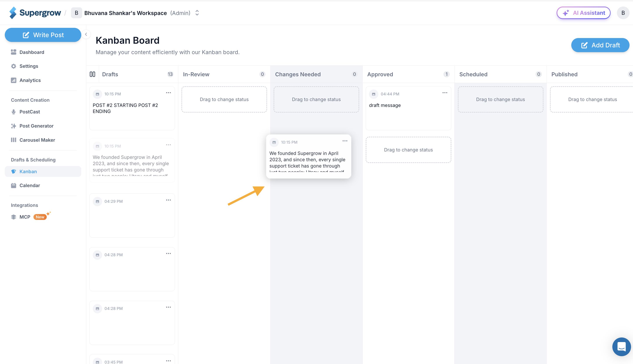Click the Scheduled column header

[x=473, y=75]
